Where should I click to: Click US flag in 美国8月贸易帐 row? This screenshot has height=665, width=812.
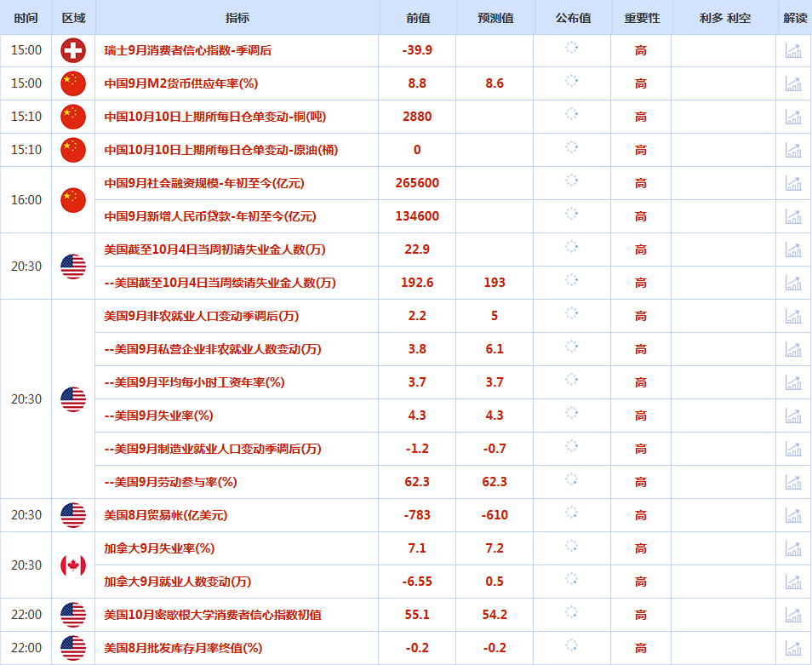(x=73, y=515)
